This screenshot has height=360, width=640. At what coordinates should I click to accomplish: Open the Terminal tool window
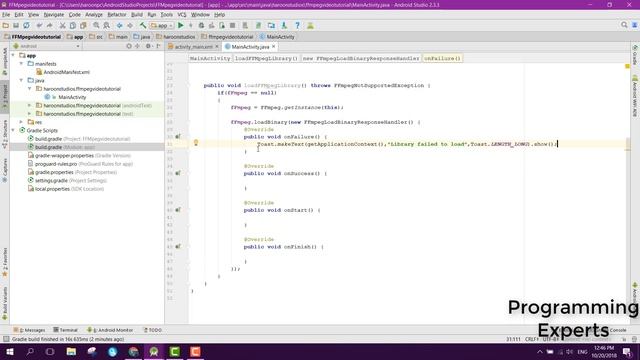click(x=65, y=330)
